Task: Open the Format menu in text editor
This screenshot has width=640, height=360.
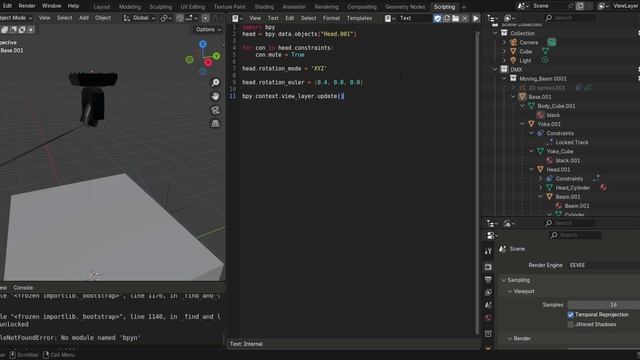Action: pyautogui.click(x=331, y=18)
